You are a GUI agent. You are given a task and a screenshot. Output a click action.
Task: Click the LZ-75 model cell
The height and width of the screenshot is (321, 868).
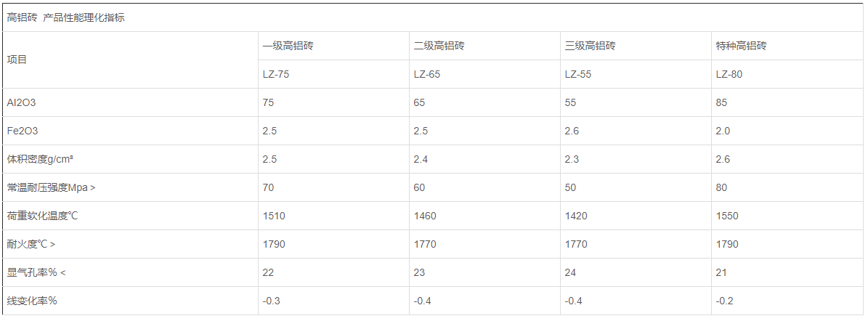pos(276,74)
